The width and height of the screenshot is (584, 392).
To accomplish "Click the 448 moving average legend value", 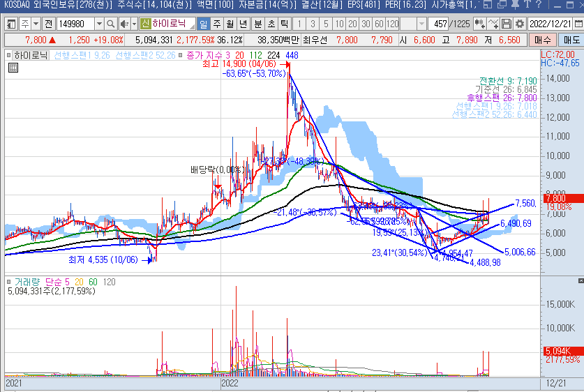I will 292,56.
